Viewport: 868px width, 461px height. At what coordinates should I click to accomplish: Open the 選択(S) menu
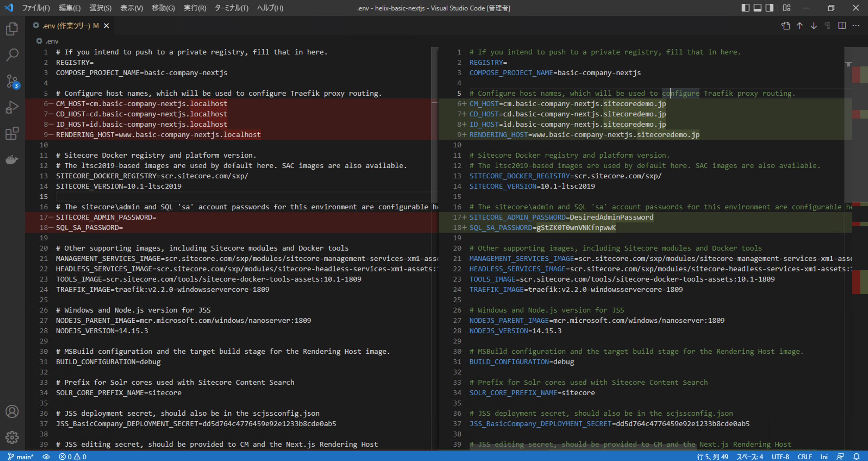(100, 8)
